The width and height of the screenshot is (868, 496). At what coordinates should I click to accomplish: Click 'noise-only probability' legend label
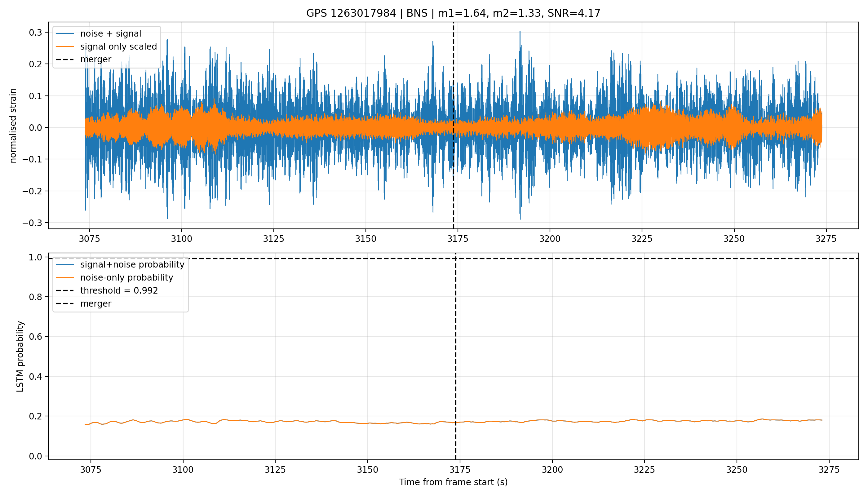pyautogui.click(x=127, y=278)
